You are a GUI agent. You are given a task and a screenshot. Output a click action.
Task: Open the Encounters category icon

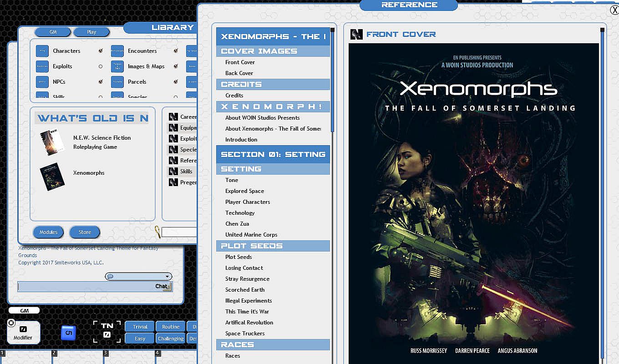[x=117, y=51]
